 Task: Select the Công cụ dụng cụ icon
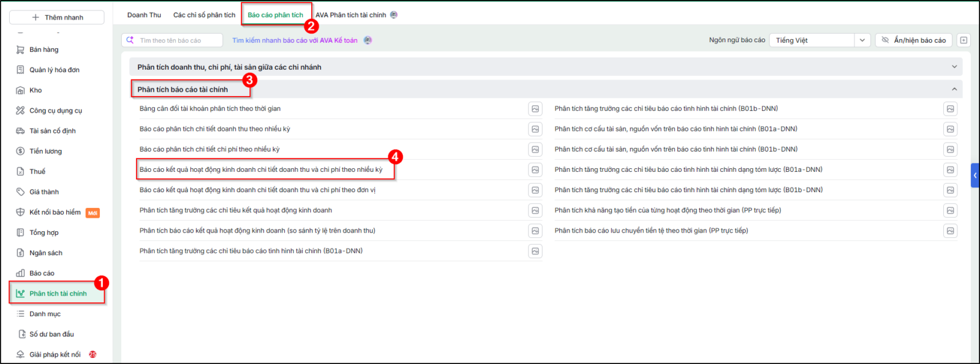tap(20, 111)
